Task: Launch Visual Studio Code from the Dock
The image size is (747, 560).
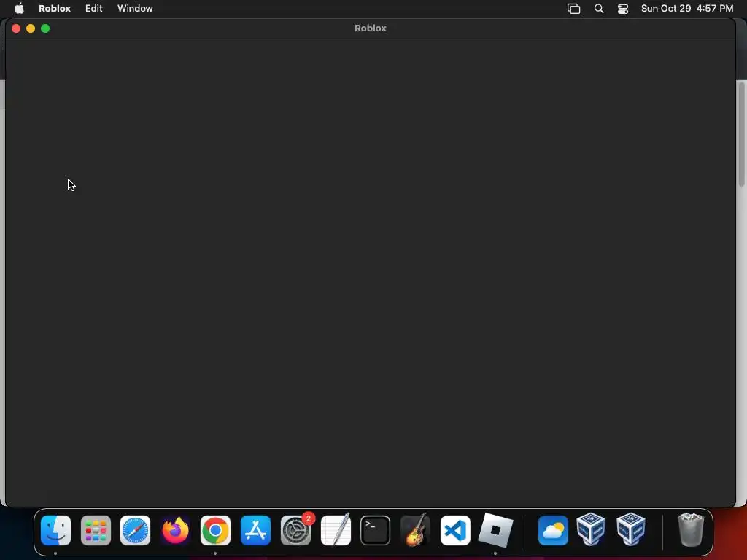Action: pos(455,530)
